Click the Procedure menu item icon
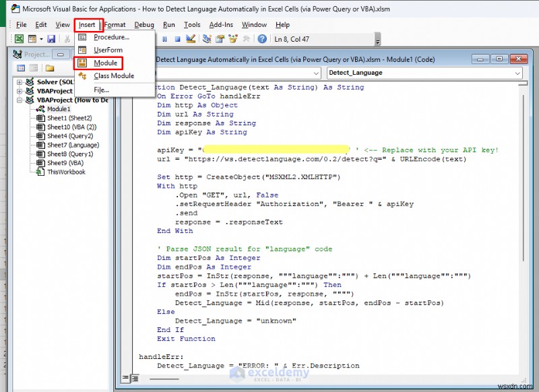The height and width of the screenshot is (392, 539). pos(82,37)
